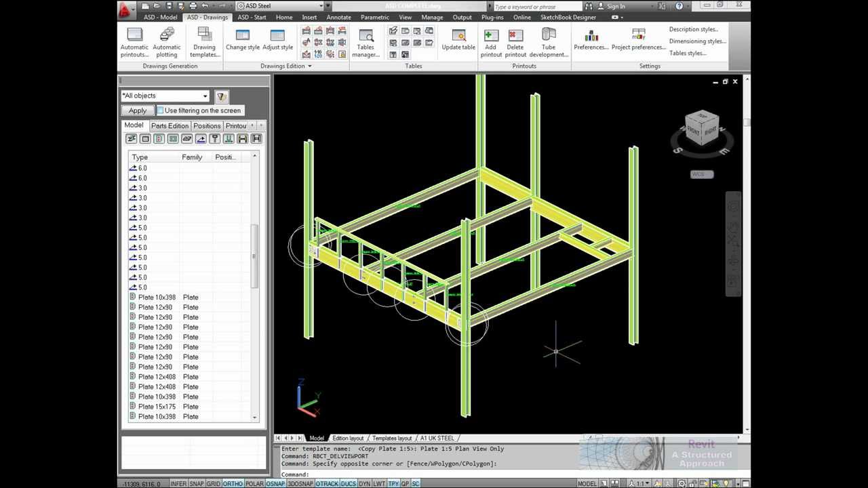Toggle DYN dynamic input in status bar
The image size is (868, 488).
364,484
